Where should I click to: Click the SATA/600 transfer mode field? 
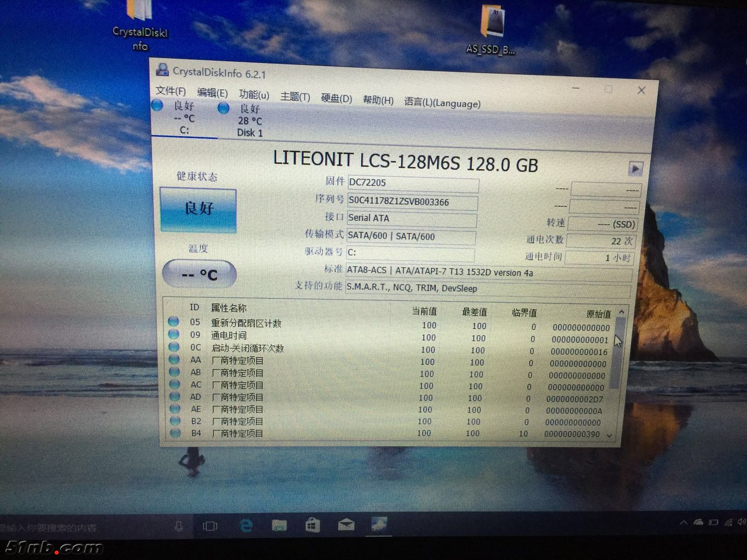pos(411,236)
